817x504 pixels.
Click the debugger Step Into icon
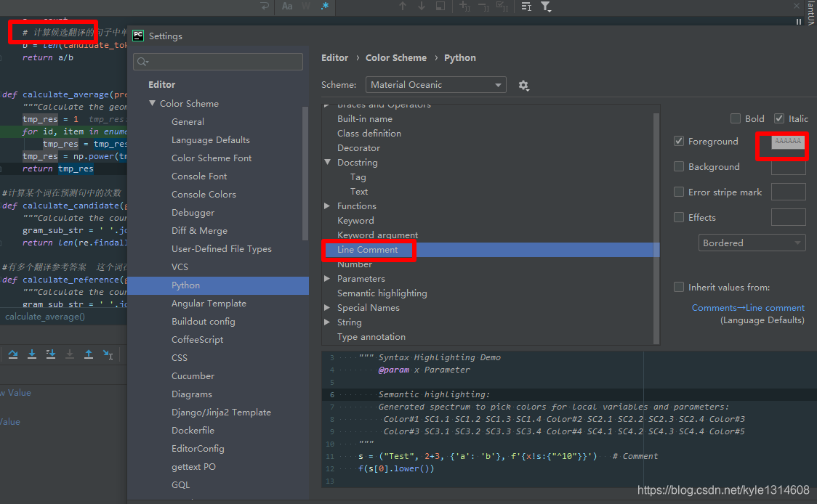[32, 354]
